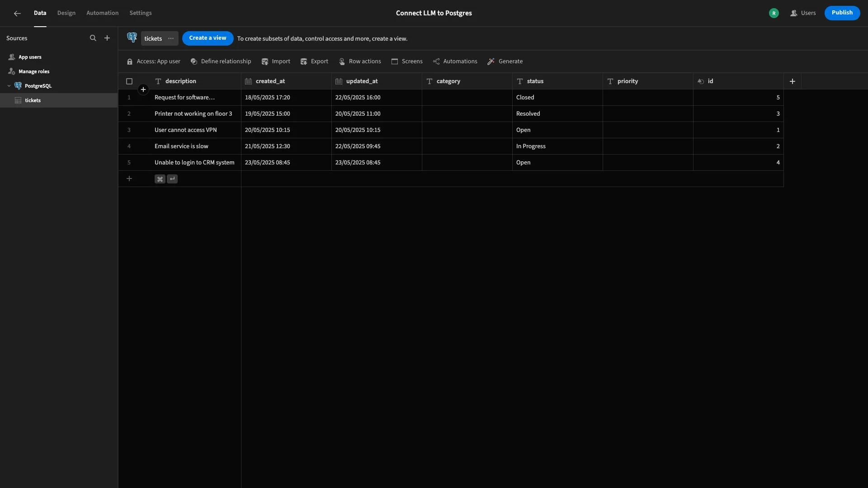Click the Publish button
The height and width of the screenshot is (488, 868).
coord(842,13)
